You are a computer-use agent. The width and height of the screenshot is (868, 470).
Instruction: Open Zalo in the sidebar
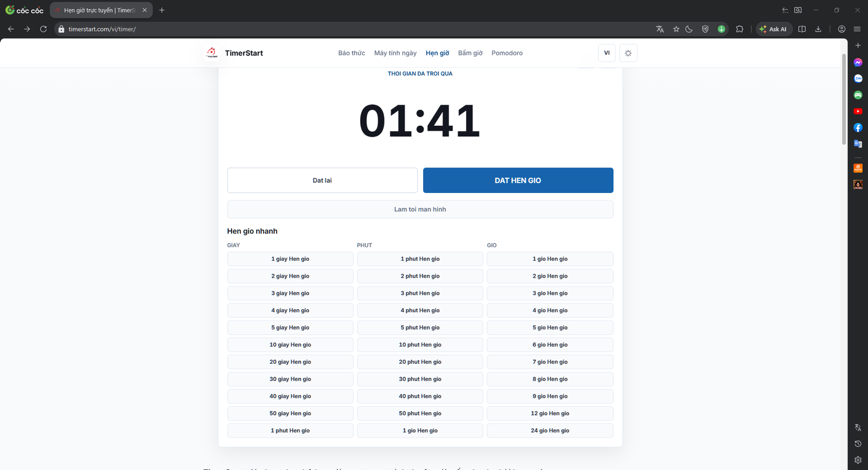tap(858, 79)
